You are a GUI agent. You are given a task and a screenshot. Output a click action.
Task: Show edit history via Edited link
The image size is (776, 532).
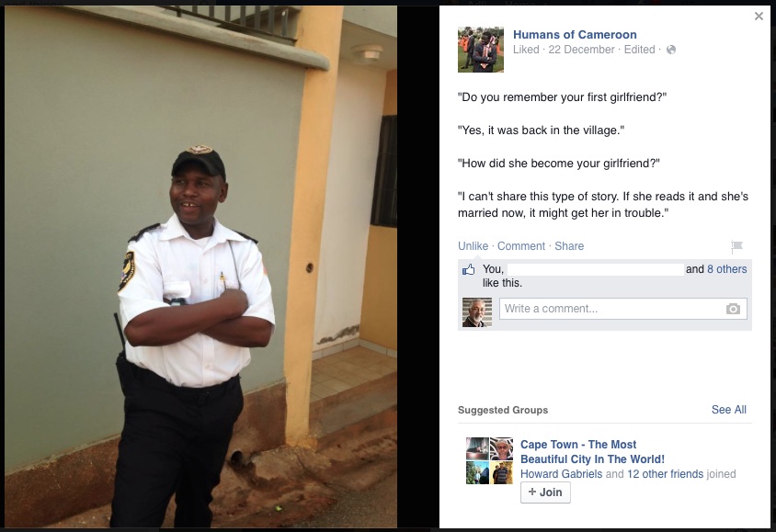[639, 50]
